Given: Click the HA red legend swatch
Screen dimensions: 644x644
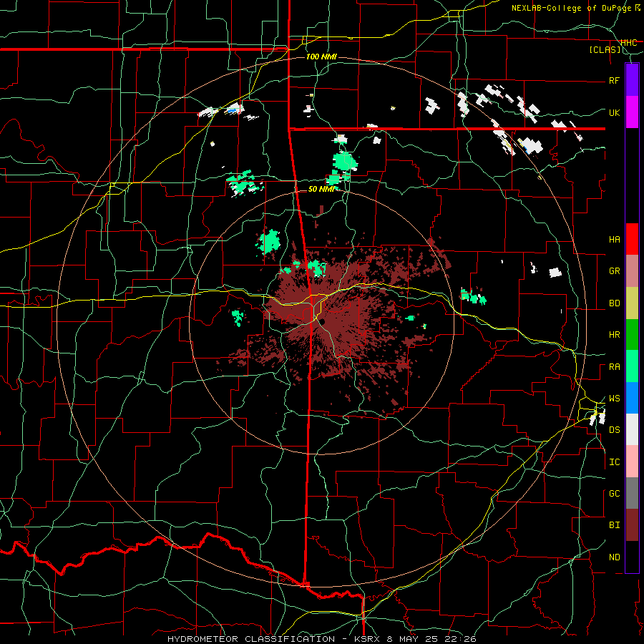Looking at the screenshot, I should (632, 239).
